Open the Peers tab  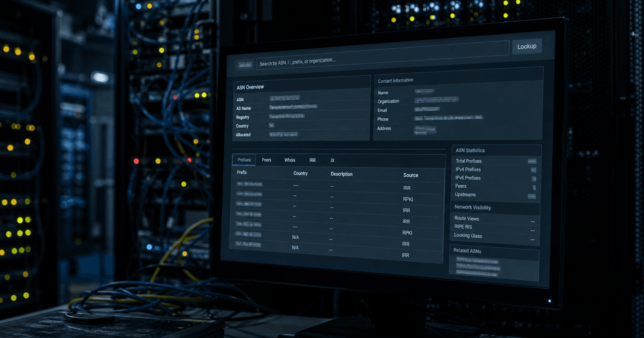(x=266, y=160)
